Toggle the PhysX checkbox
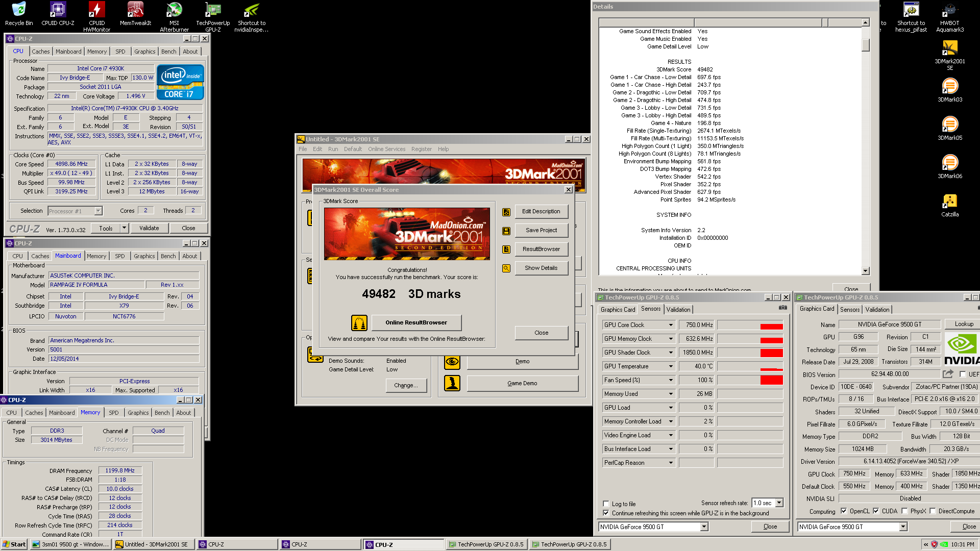The width and height of the screenshot is (980, 551). tap(904, 511)
